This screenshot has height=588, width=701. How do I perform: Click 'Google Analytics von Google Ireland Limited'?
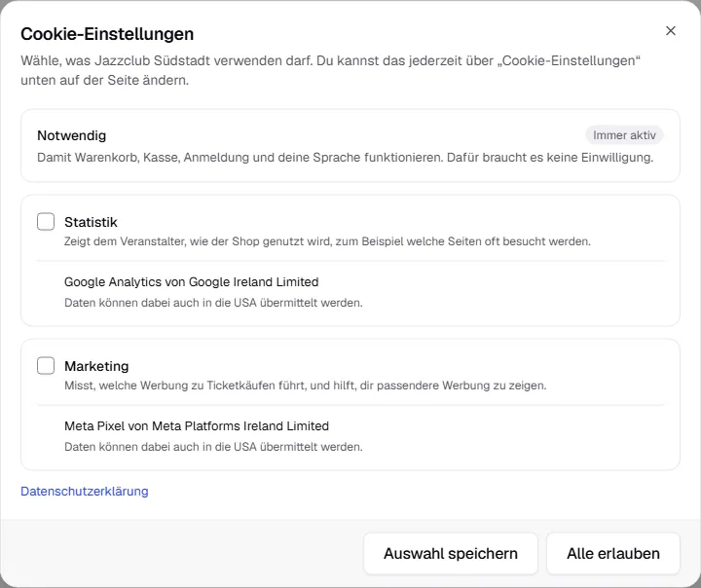192,282
